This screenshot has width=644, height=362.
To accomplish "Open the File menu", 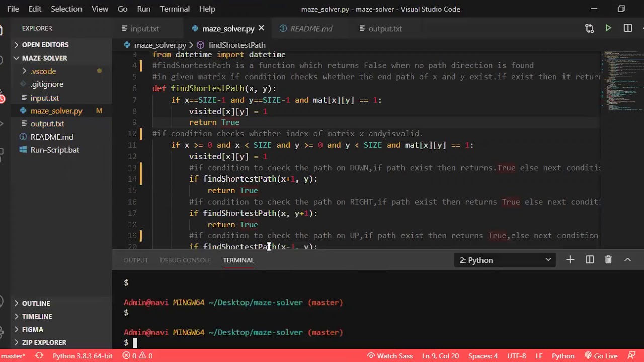I will tap(13, 9).
